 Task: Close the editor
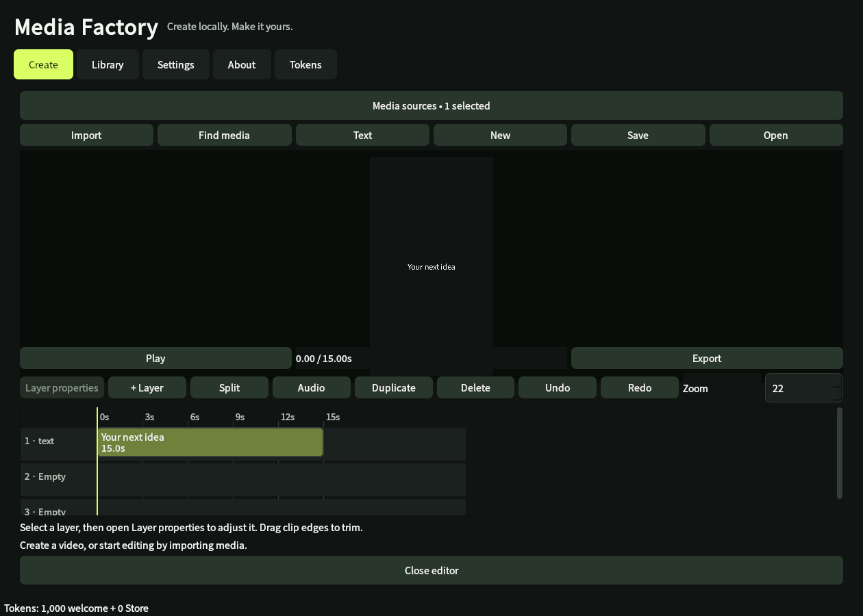[x=431, y=570]
